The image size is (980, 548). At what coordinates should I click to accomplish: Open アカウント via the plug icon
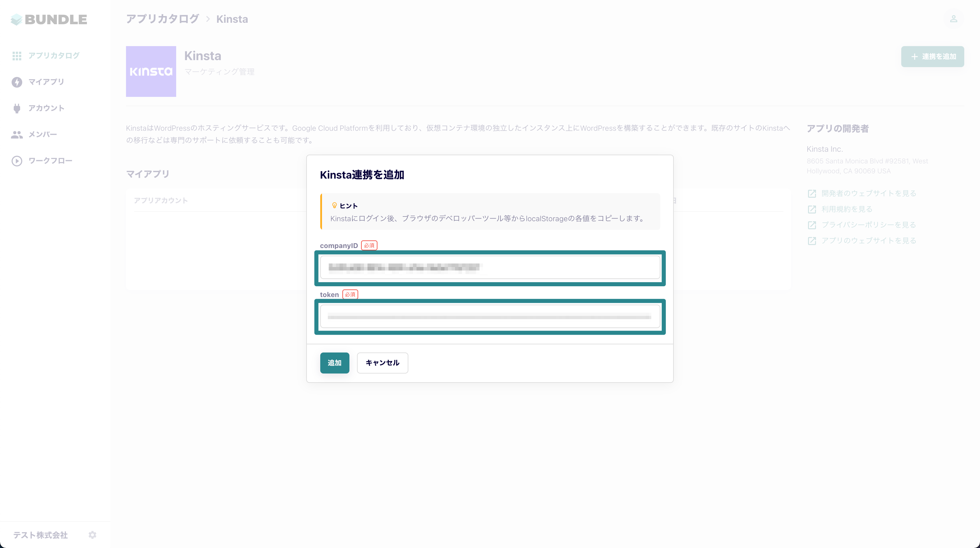tap(17, 108)
